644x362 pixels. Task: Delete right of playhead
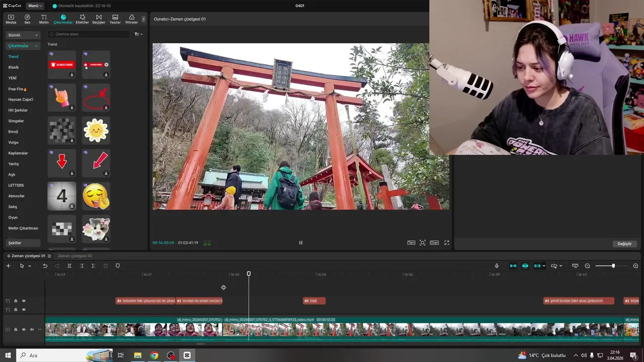(94, 266)
